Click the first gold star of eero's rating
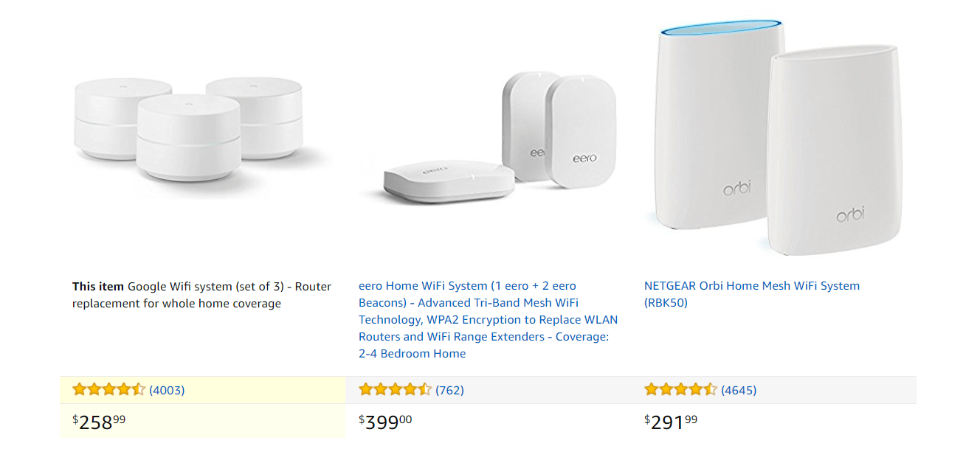Screen dimensions: 980x460 click(x=366, y=390)
